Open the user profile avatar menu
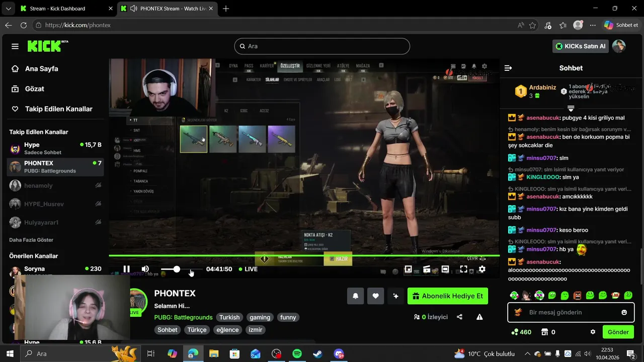644x362 pixels. 619,46
